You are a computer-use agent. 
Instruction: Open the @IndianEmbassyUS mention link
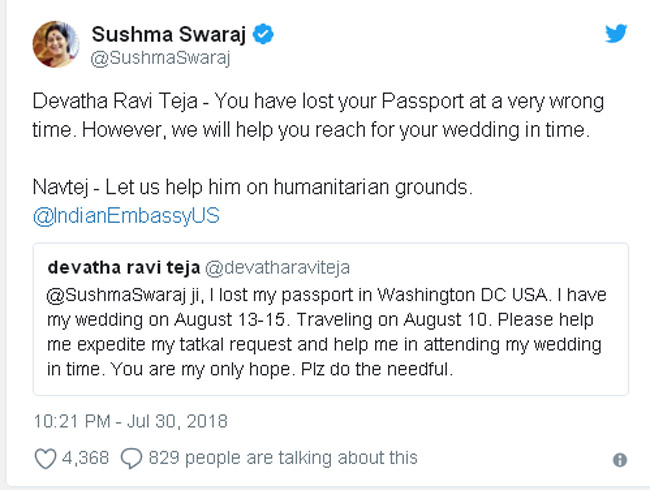tap(126, 216)
